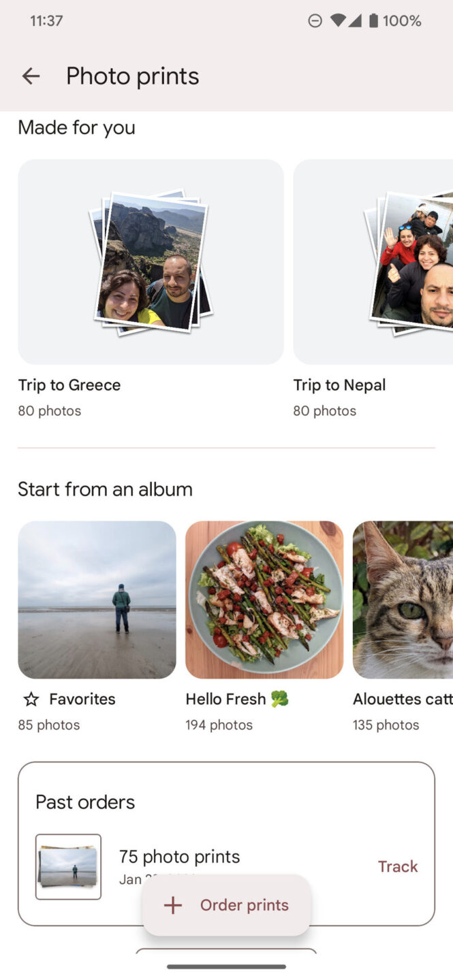View the past order photo thumbnail
Viewport: 453px width, 980px height.
click(68, 866)
